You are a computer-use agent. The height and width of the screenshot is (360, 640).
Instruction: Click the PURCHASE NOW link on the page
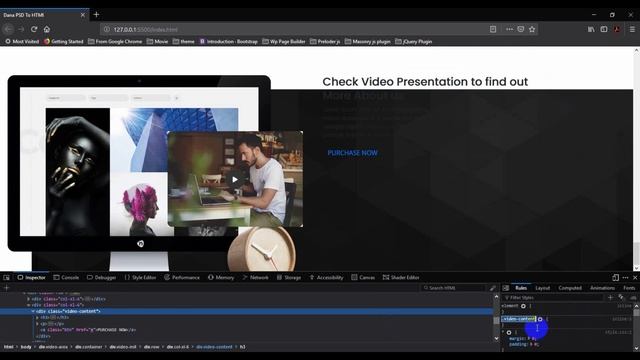point(352,153)
